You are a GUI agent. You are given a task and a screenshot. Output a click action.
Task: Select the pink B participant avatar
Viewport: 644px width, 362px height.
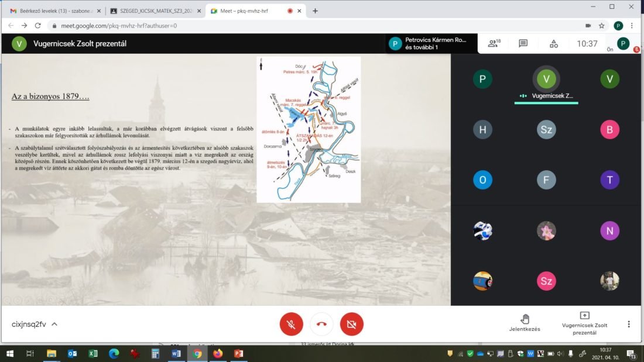pyautogui.click(x=609, y=130)
